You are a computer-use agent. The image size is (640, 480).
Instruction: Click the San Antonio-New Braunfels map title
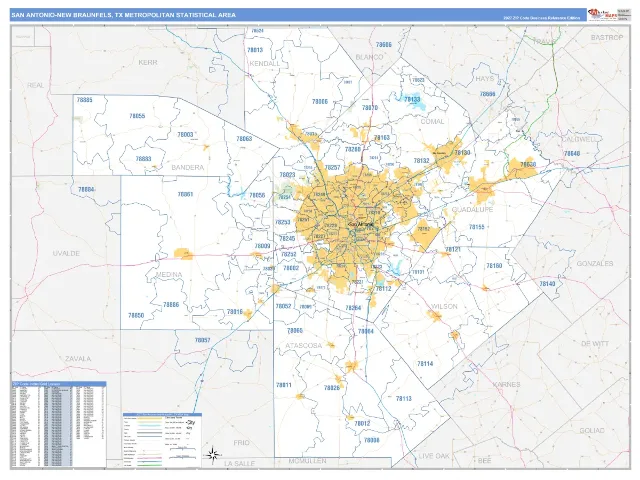coord(123,15)
